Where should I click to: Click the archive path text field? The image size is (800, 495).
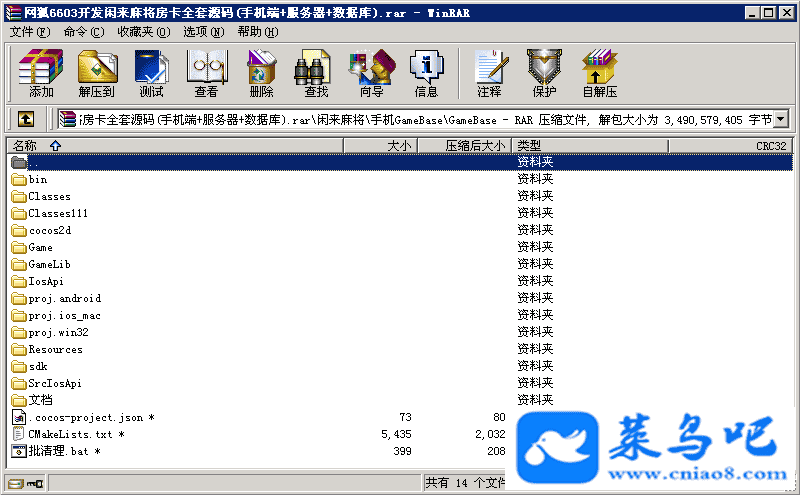(x=415, y=119)
